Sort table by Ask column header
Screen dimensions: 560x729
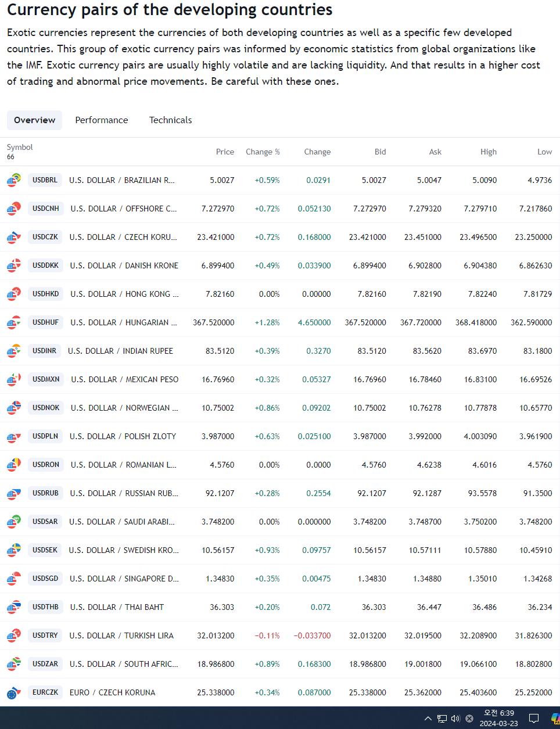click(x=435, y=152)
